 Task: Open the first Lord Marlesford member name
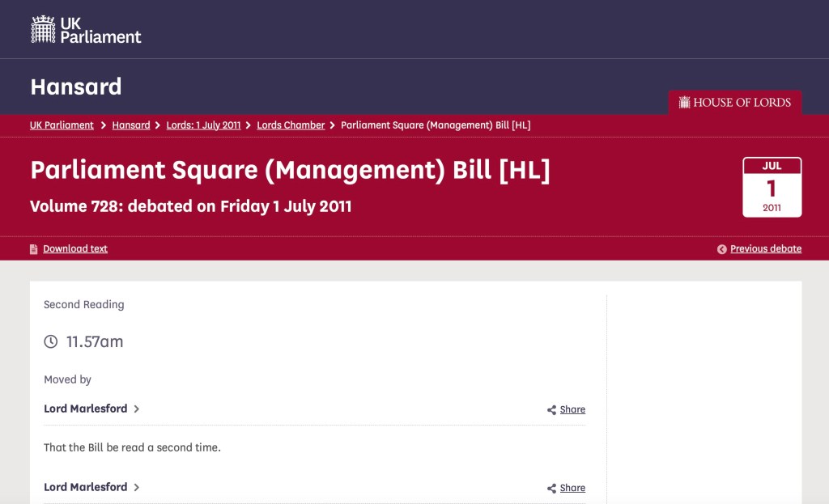tap(85, 409)
